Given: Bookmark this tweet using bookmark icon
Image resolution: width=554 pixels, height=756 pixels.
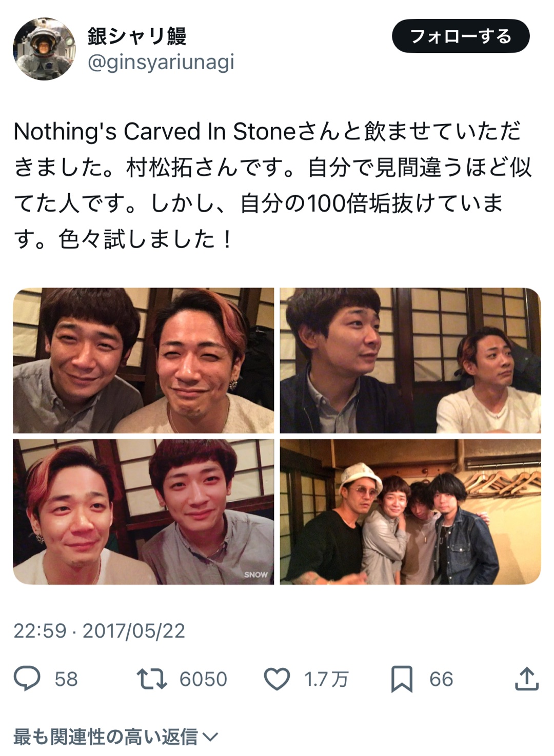Looking at the screenshot, I should tap(402, 679).
